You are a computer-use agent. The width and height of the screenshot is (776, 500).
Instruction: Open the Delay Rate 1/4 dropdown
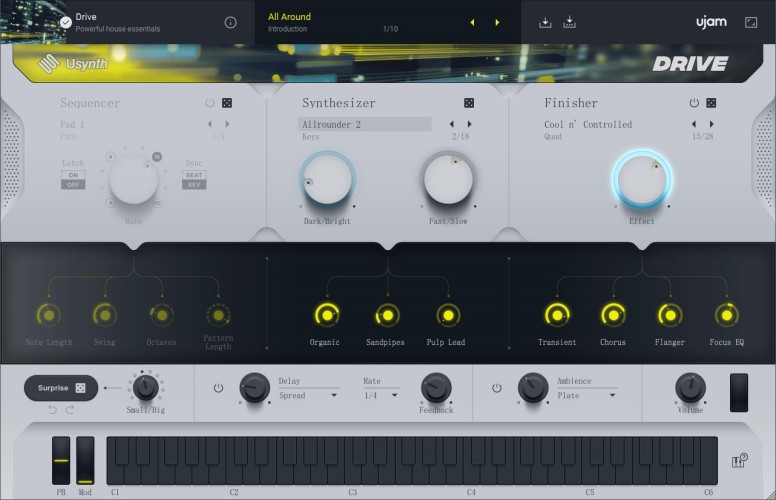381,395
